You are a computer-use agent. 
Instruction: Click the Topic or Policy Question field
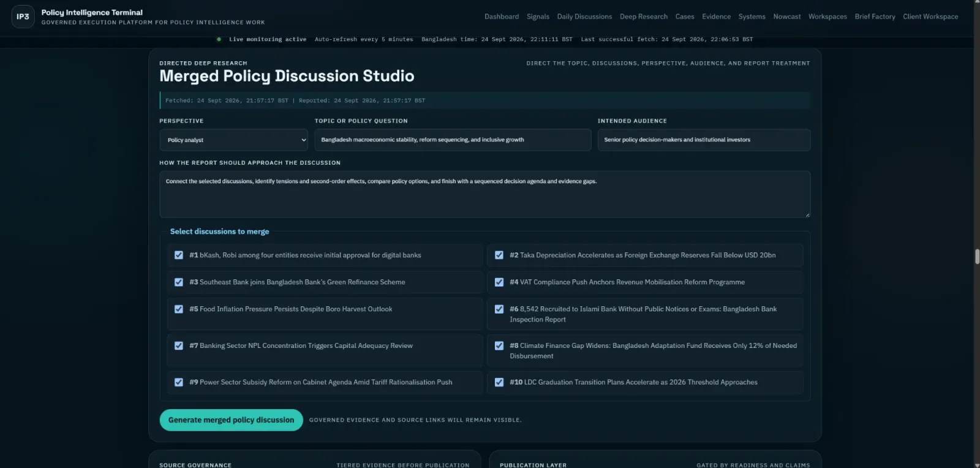click(x=453, y=140)
